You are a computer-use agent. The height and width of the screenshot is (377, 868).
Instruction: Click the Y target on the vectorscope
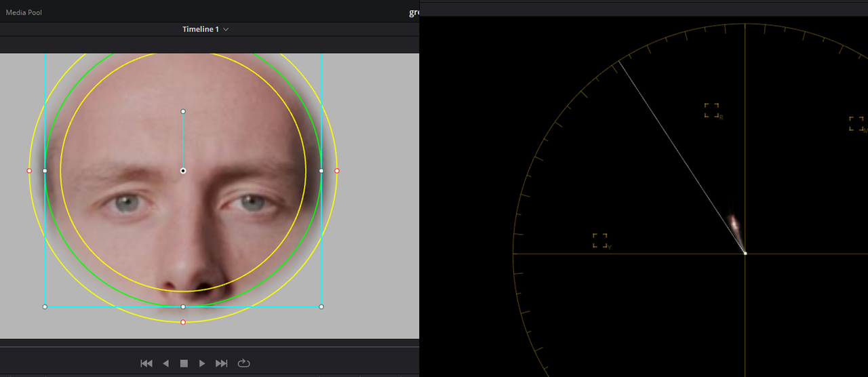(x=600, y=241)
